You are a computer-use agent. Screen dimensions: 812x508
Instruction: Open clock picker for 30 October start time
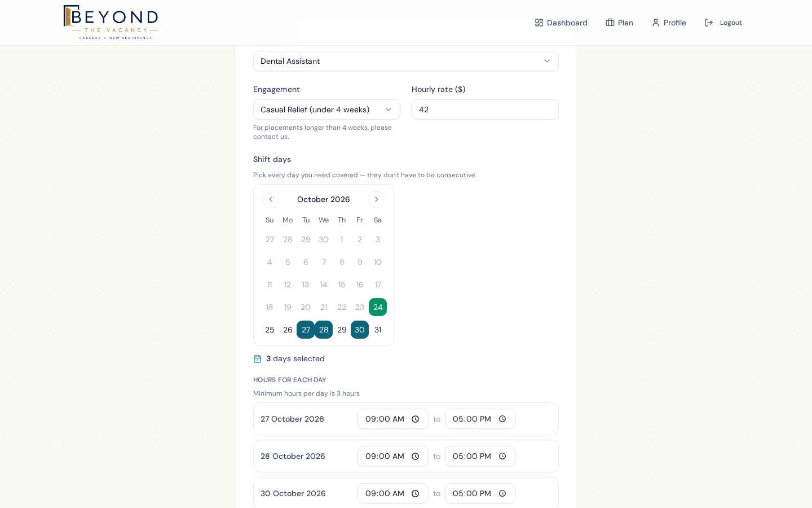coord(416,493)
